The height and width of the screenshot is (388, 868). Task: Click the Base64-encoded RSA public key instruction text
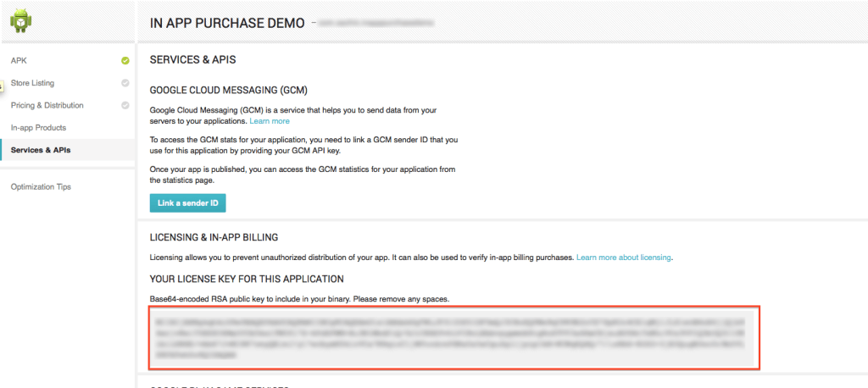pos(299,299)
